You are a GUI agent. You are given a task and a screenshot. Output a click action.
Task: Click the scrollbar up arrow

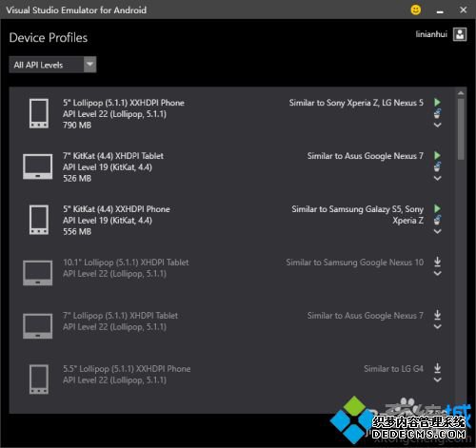tap(461, 93)
